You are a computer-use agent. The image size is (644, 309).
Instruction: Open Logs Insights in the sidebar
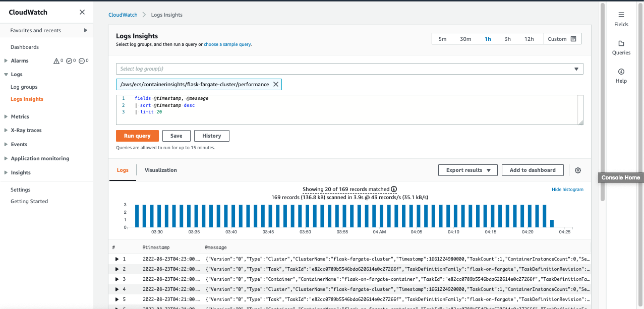pos(27,99)
